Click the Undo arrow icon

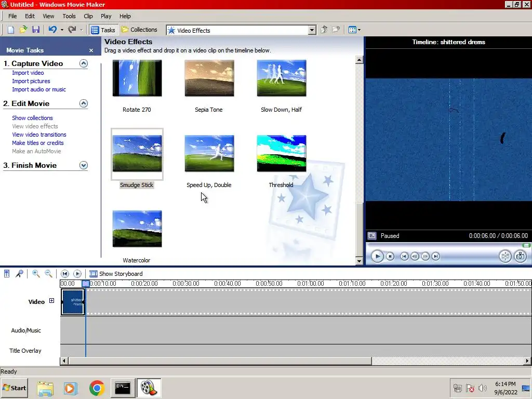pos(52,30)
